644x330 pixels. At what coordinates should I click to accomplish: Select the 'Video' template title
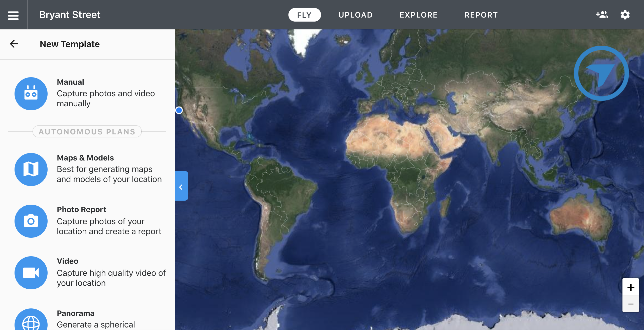[x=68, y=261]
